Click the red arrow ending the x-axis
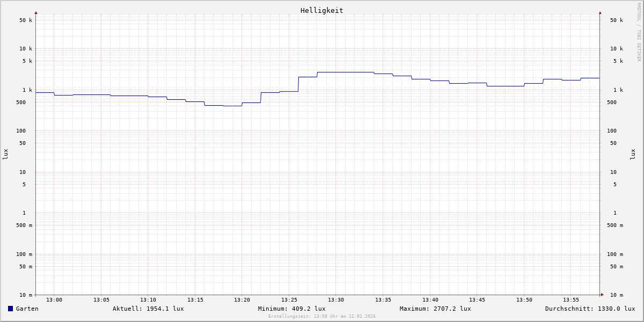 (x=602, y=294)
